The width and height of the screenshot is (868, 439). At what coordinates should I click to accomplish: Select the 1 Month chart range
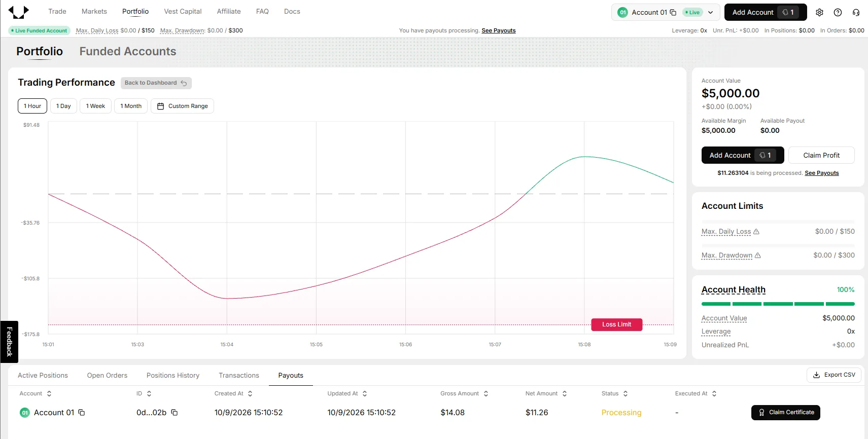[131, 106]
